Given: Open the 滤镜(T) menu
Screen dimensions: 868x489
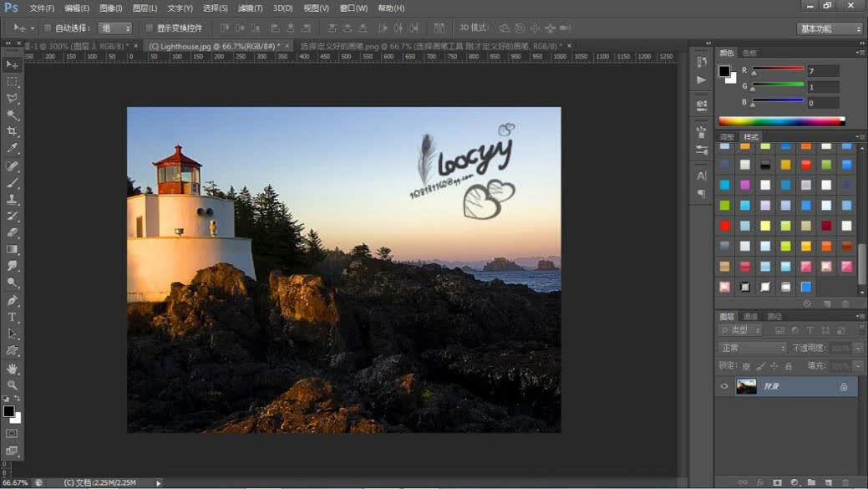Looking at the screenshot, I should [251, 8].
